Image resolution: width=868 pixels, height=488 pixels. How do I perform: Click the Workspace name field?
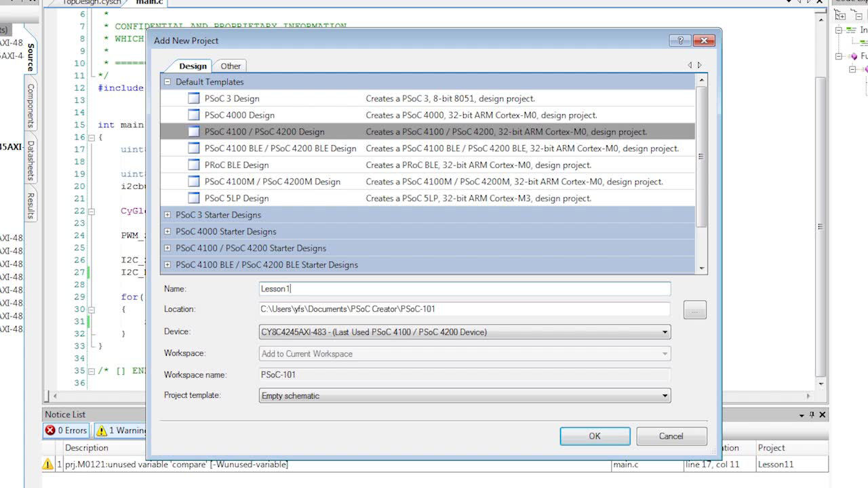[465, 375]
